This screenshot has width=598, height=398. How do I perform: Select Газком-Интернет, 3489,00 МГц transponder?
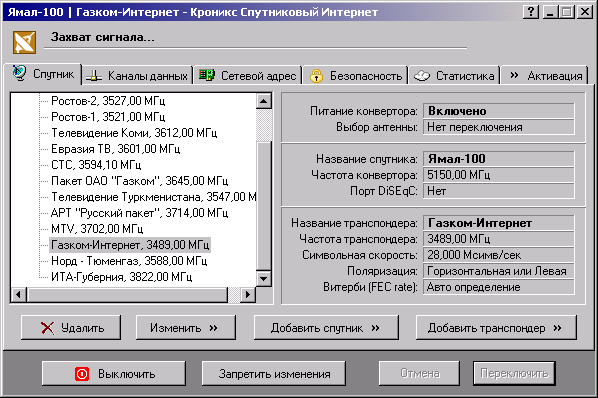click(130, 245)
